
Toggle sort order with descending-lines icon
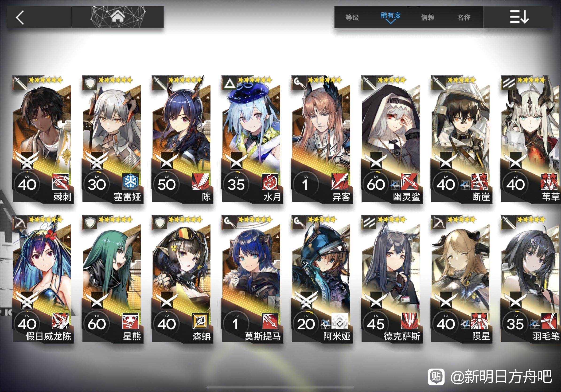click(519, 17)
